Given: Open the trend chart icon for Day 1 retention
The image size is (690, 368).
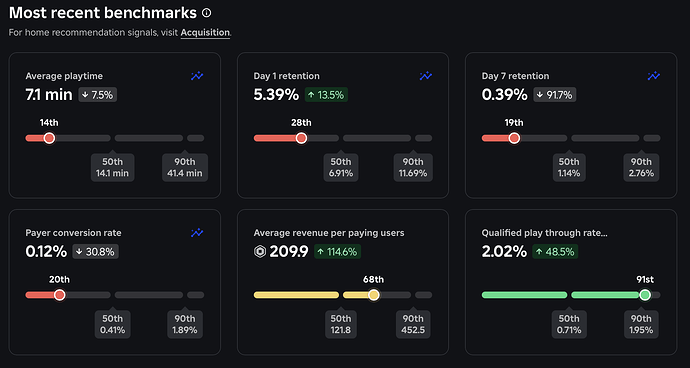Looking at the screenshot, I should (x=426, y=76).
